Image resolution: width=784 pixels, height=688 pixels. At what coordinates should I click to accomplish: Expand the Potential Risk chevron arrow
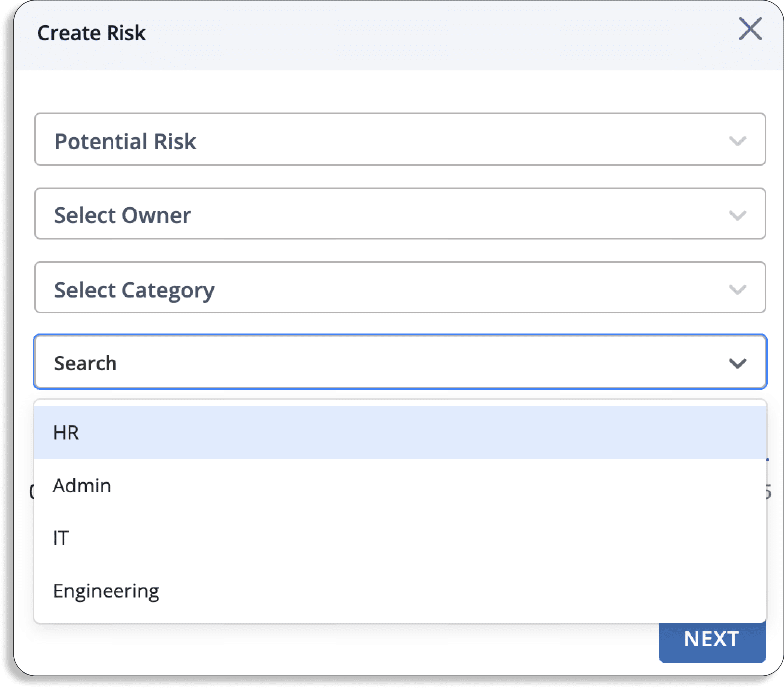tap(737, 141)
